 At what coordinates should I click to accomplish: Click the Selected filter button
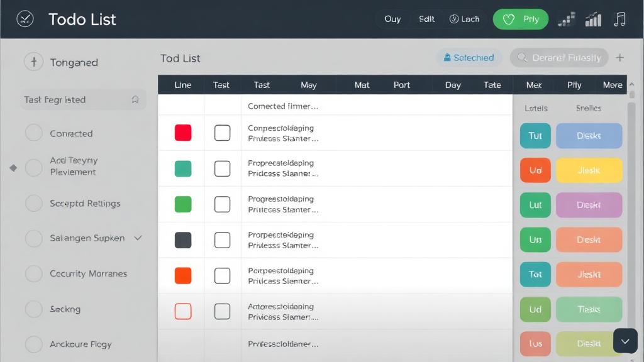click(469, 57)
